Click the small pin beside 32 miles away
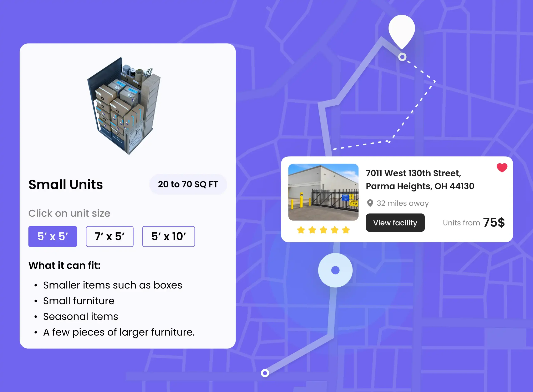The image size is (533, 392). click(x=370, y=203)
